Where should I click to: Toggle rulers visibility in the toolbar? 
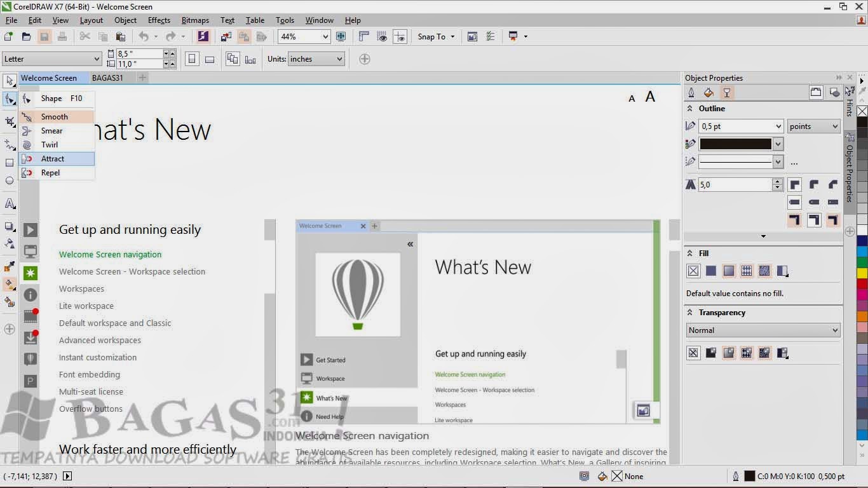coord(364,36)
